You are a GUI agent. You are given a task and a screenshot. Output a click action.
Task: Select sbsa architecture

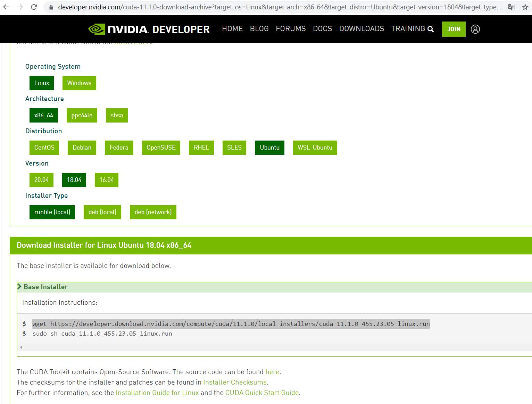coord(117,115)
